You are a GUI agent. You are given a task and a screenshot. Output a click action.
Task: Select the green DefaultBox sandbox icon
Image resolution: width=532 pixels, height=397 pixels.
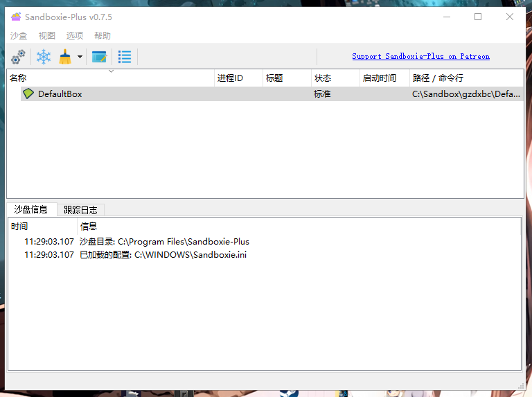pos(28,94)
